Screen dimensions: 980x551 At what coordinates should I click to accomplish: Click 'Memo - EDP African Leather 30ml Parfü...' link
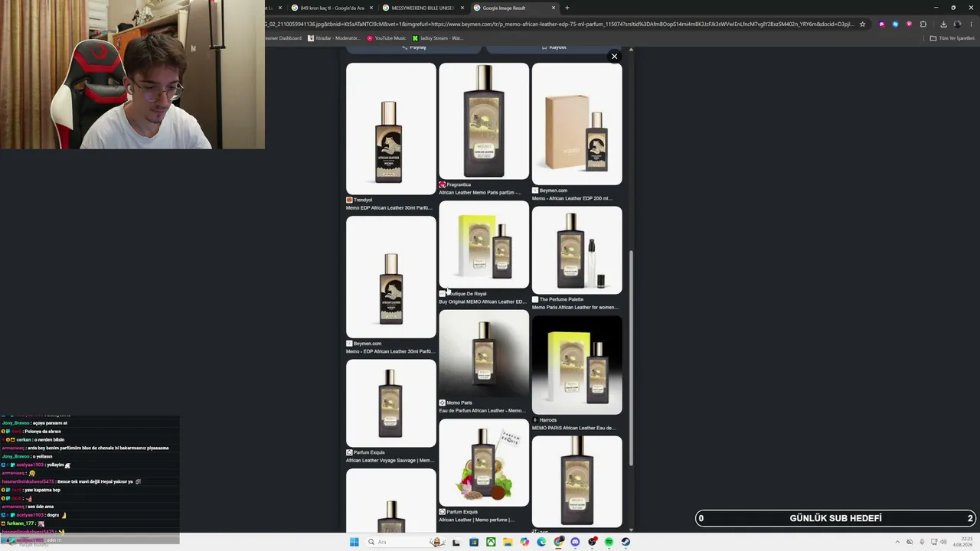(389, 351)
